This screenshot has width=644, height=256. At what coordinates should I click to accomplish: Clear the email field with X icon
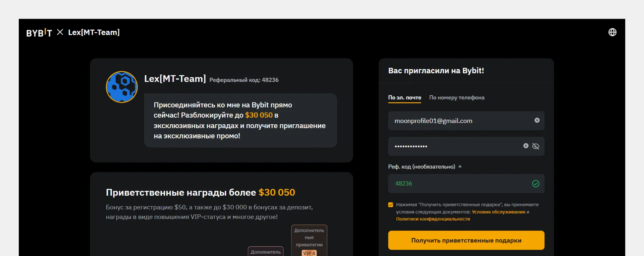(x=537, y=120)
